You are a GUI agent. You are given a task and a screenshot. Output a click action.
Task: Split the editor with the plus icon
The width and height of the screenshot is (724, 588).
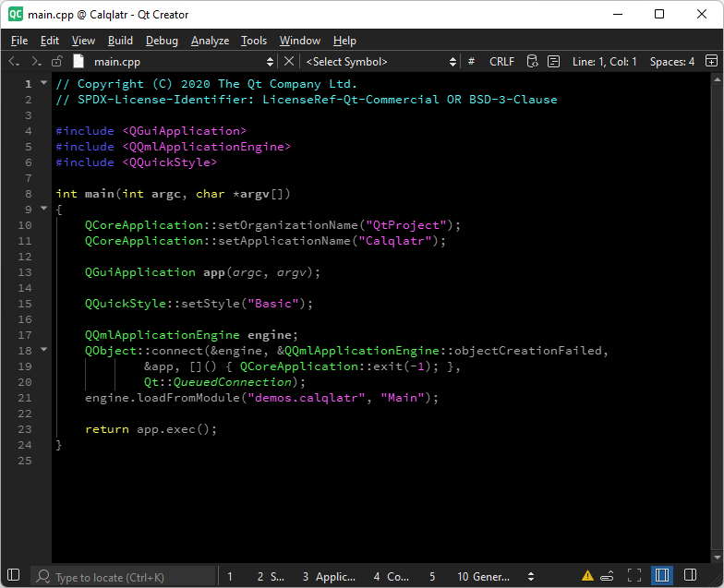711,61
